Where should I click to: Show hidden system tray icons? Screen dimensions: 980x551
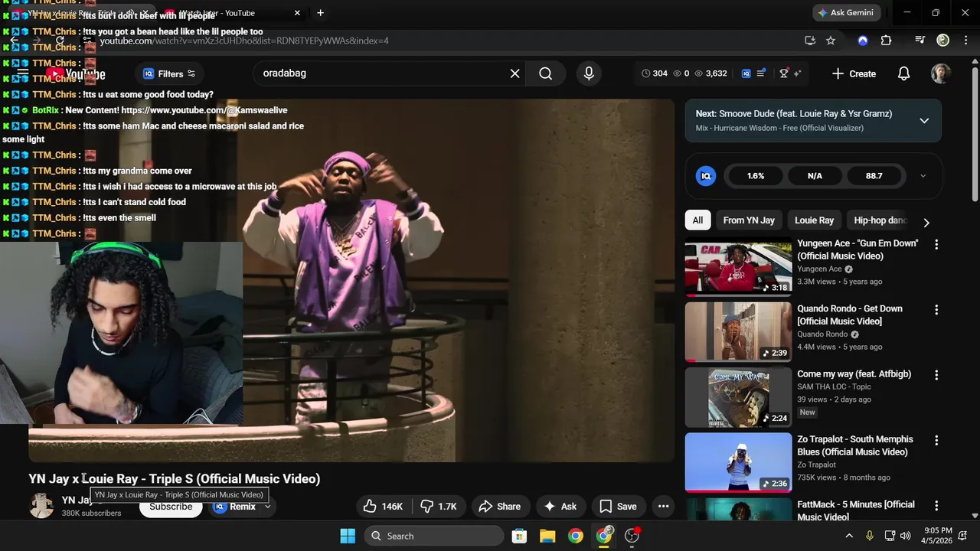[848, 536]
